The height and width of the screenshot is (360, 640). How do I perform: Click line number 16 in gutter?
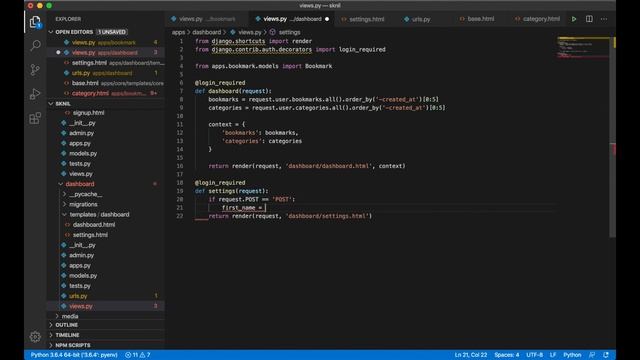[180, 166]
